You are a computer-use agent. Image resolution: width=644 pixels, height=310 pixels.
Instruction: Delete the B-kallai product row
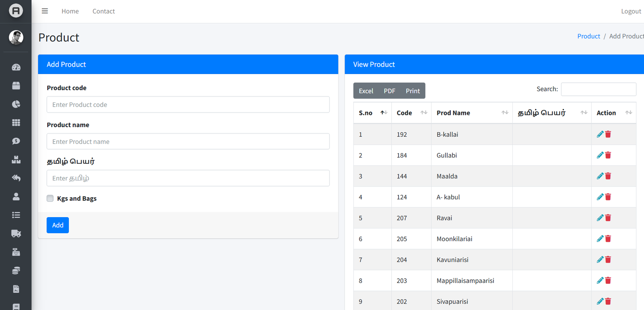[x=608, y=134]
